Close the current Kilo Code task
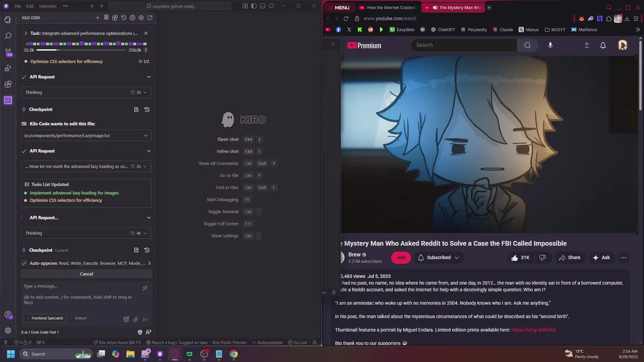644x362 pixels. coord(146,33)
